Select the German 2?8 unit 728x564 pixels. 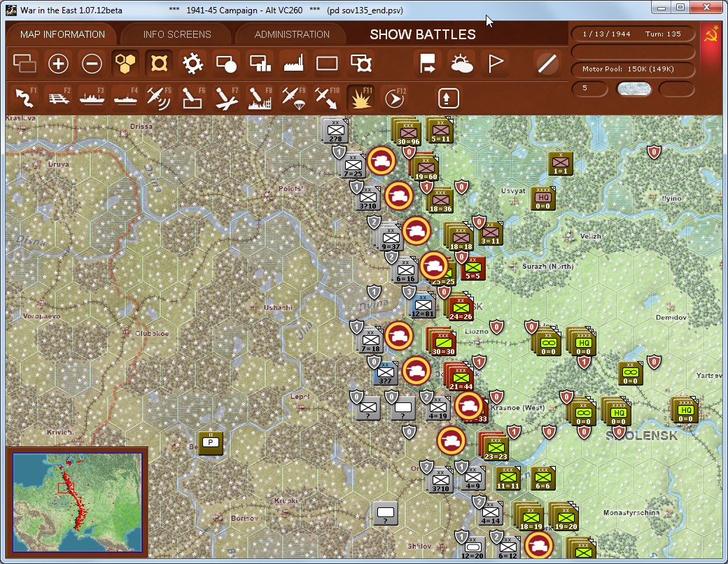click(335, 130)
